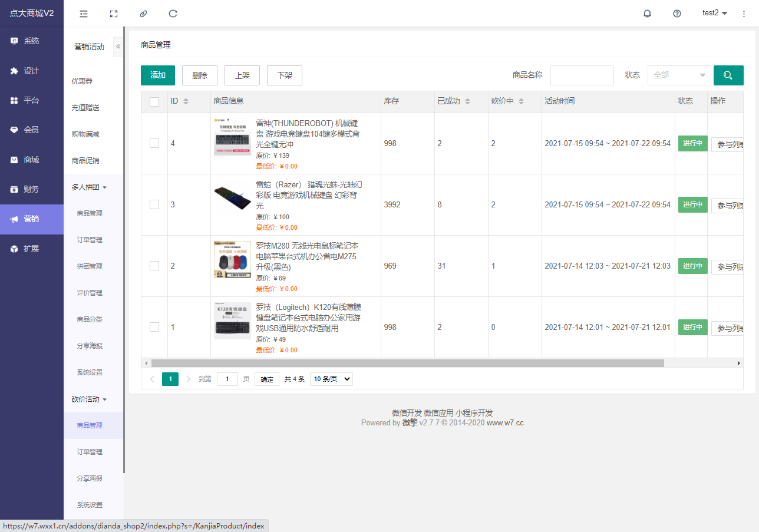
Task: Check the row for product ID 3
Action: [154, 204]
